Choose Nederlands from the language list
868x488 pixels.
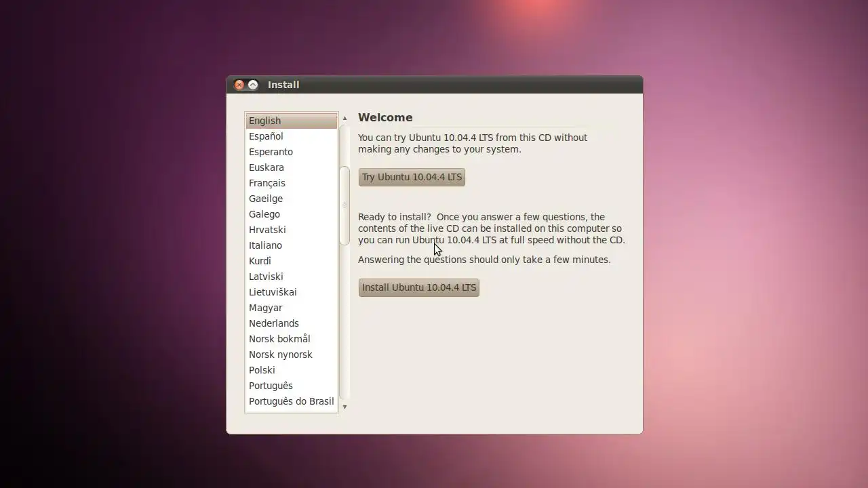(292, 323)
